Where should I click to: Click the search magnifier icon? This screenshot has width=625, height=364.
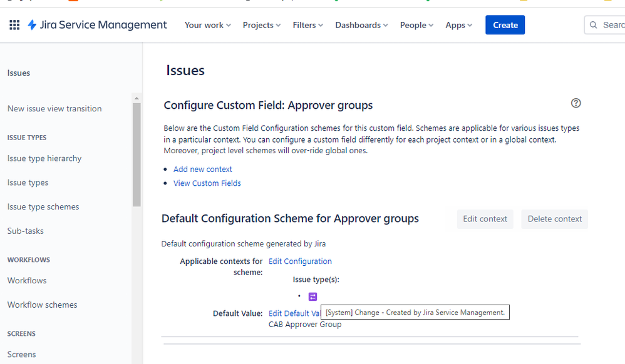593,24
